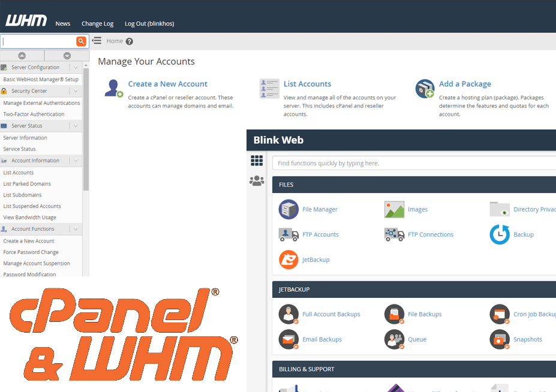Open the List Accounts heading link
Screen dimensions: 556x392
pos(307,84)
